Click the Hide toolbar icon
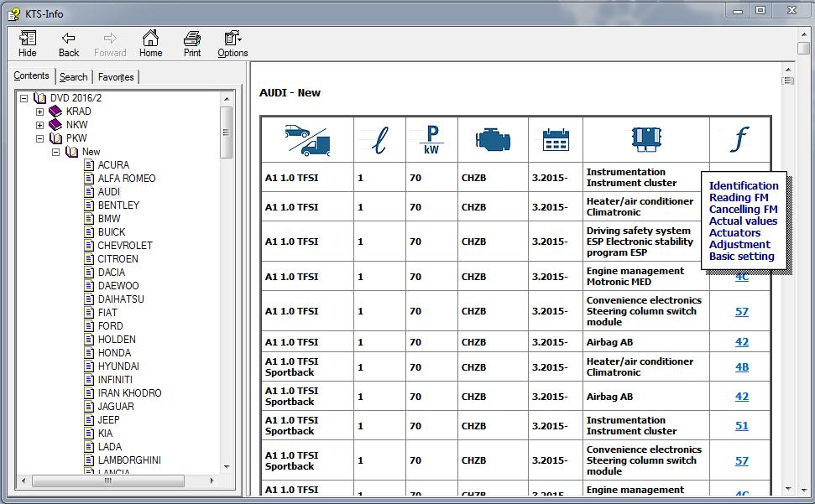 point(27,38)
